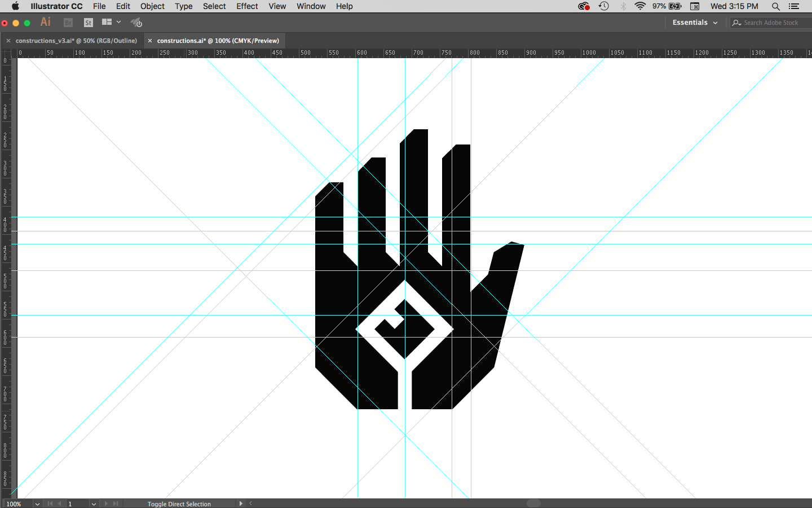Open the Creative Cloud menu bar icon

584,6
